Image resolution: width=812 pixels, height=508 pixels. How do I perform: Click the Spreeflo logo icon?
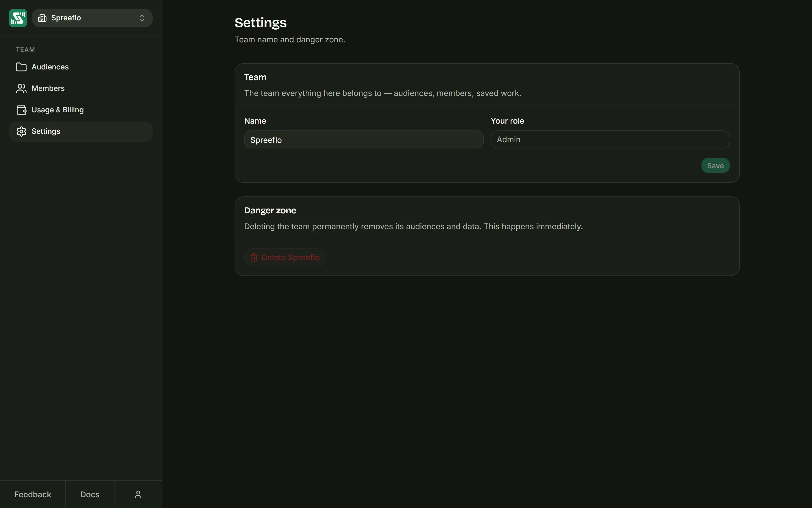(18, 18)
